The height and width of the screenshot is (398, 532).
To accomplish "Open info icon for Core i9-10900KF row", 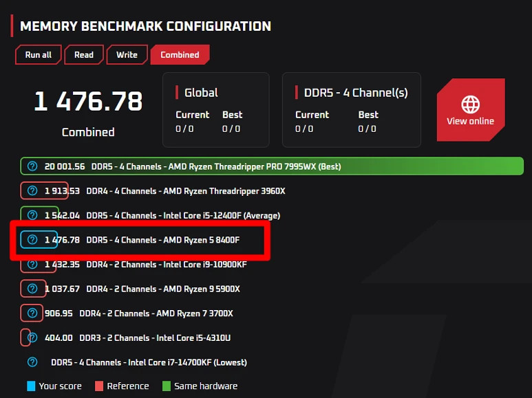I will (x=32, y=264).
